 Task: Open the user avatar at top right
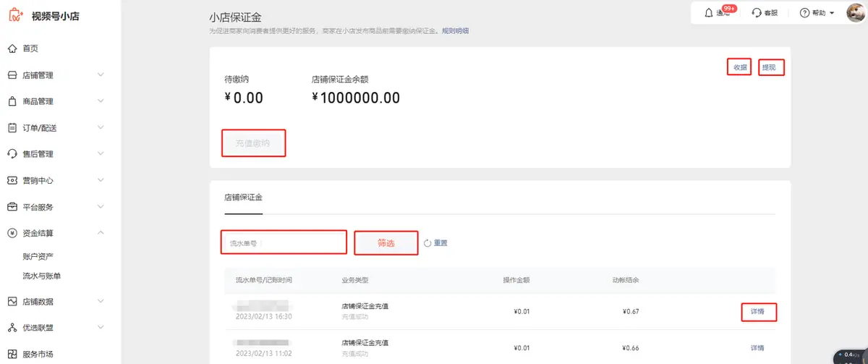[856, 13]
